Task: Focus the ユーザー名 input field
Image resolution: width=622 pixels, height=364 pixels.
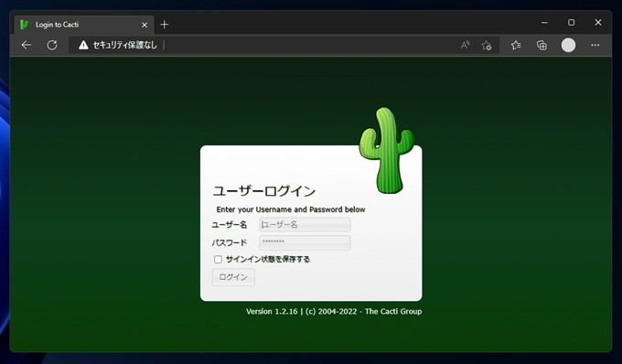Action: 305,224
